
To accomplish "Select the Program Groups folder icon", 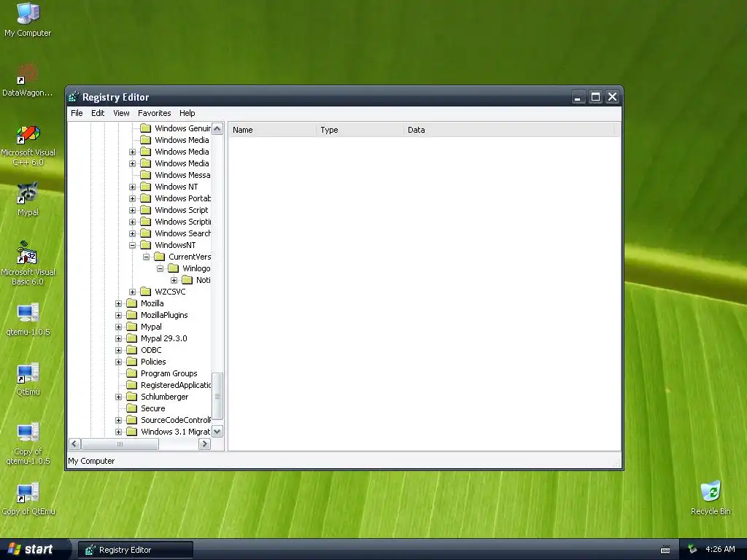I will [131, 373].
